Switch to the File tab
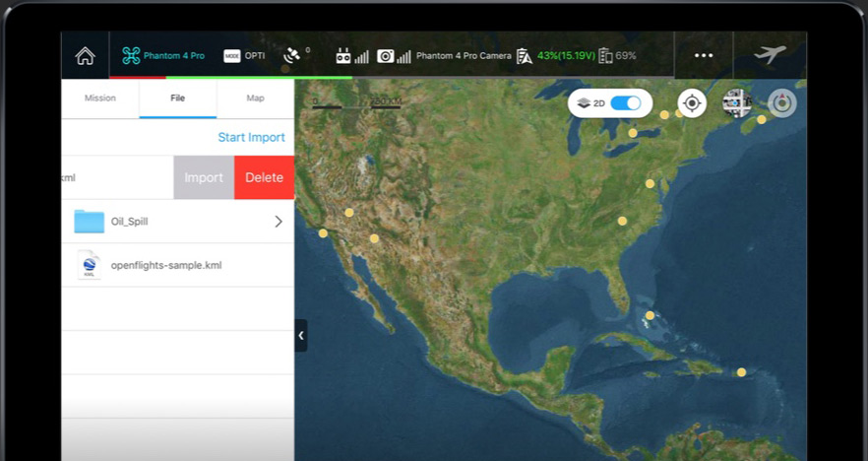 pyautogui.click(x=178, y=99)
